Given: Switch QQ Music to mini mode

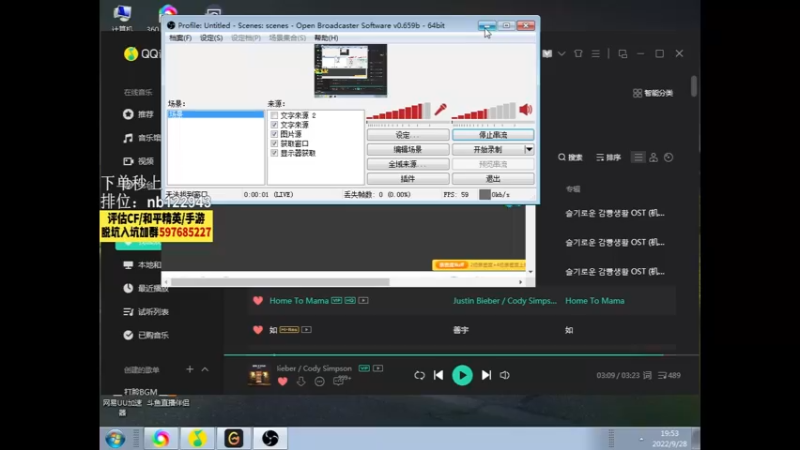Looking at the screenshot, I should (622, 53).
